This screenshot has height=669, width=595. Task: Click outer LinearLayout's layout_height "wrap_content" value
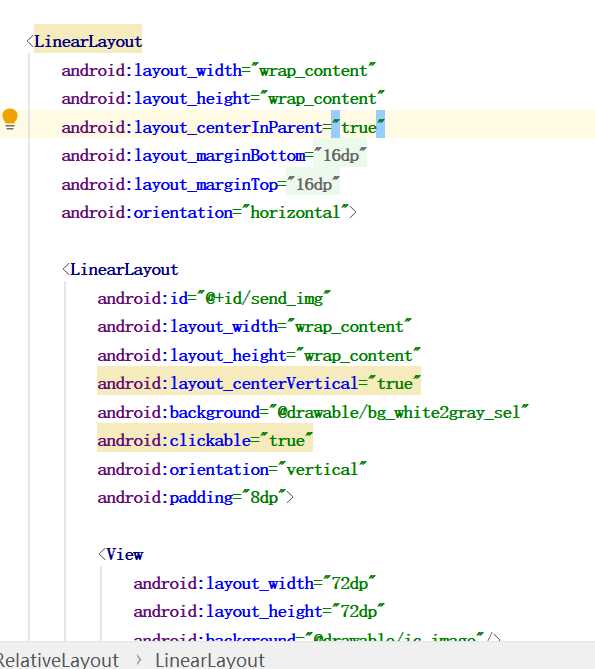pyautogui.click(x=322, y=99)
